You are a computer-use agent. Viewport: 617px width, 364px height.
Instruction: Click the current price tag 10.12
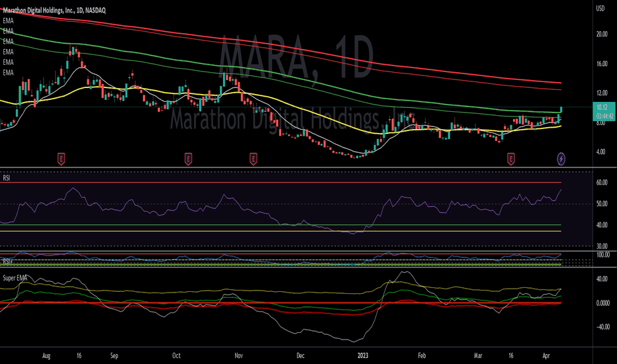click(602, 107)
